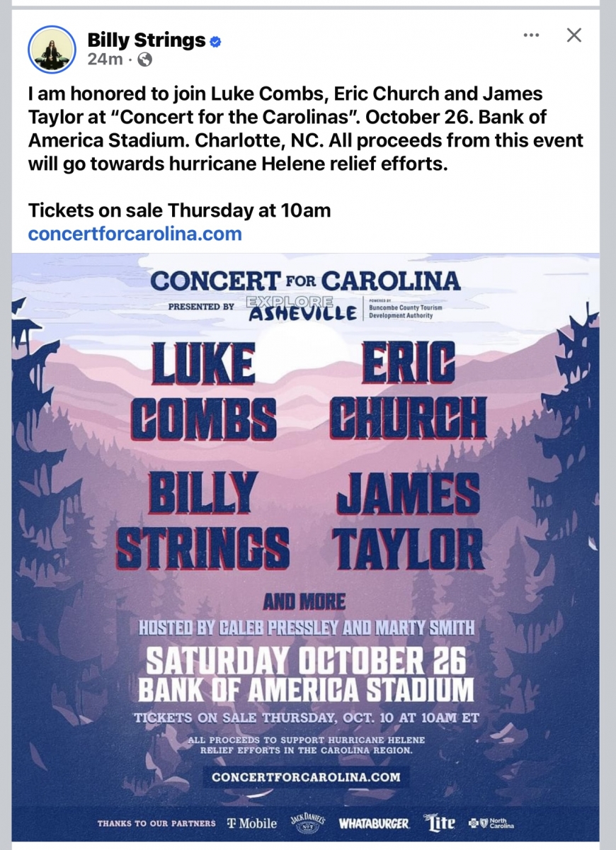Screen dimensions: 616x850
Task: Open the 24m post timestamp
Action: 105,60
